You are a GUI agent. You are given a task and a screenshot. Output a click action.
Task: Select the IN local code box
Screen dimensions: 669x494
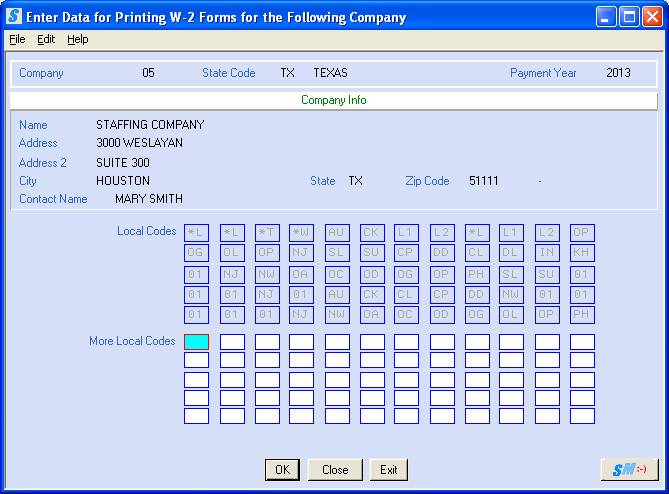(x=547, y=252)
